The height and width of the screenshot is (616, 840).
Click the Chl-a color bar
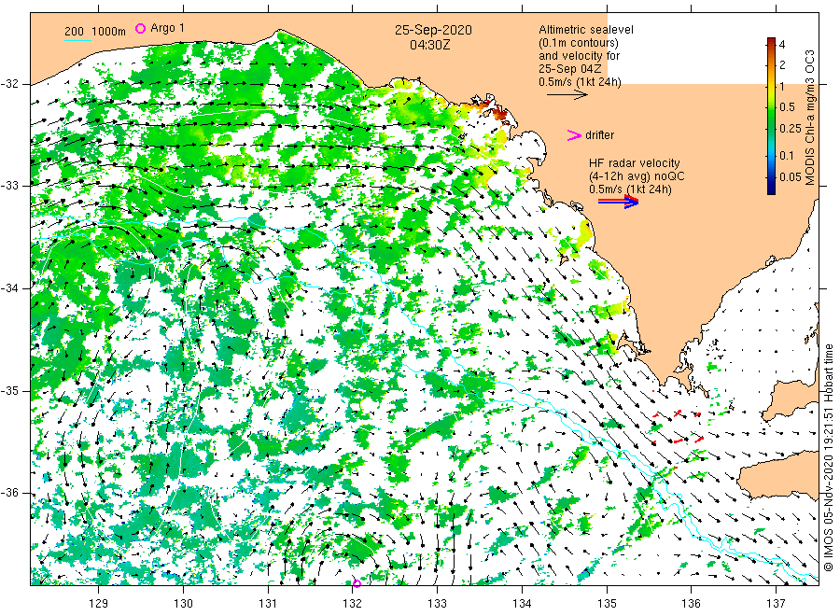pos(771,116)
